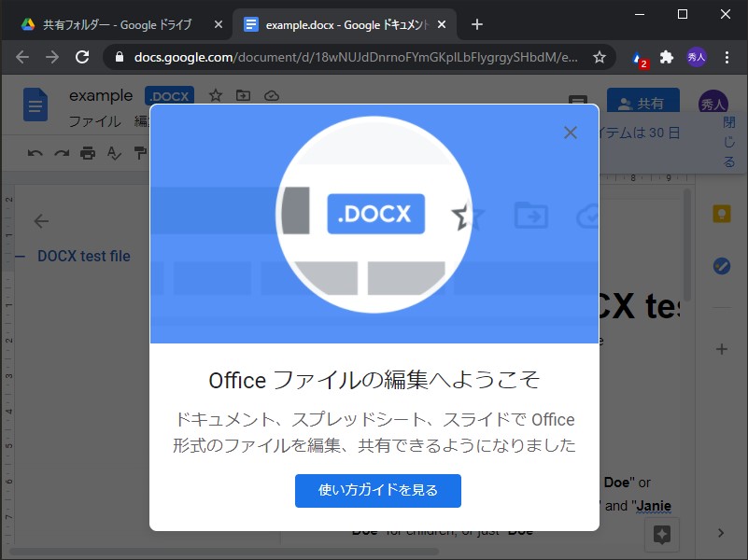
Task: Reload the current page
Action: [x=82, y=57]
